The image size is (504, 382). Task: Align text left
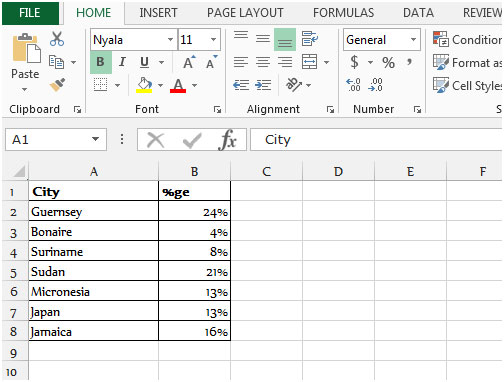241,62
